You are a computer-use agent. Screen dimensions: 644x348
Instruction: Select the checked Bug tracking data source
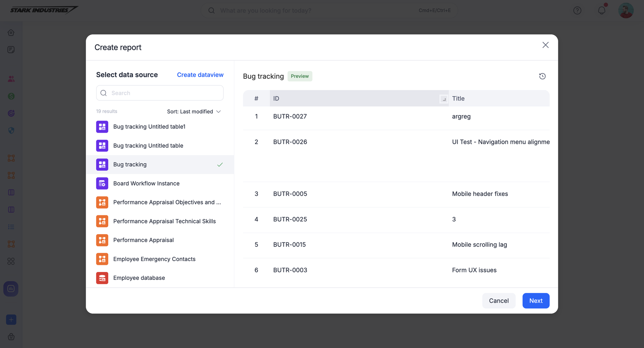tap(130, 164)
